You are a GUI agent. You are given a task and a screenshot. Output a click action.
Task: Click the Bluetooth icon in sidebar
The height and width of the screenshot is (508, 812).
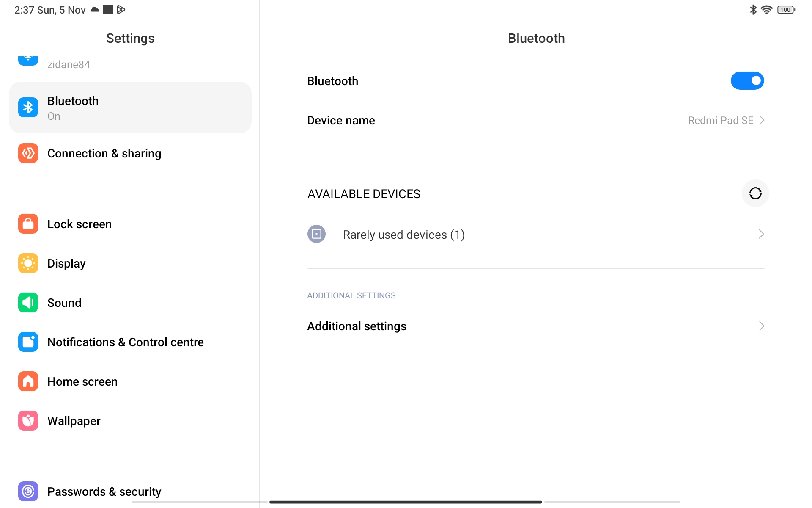pos(28,108)
